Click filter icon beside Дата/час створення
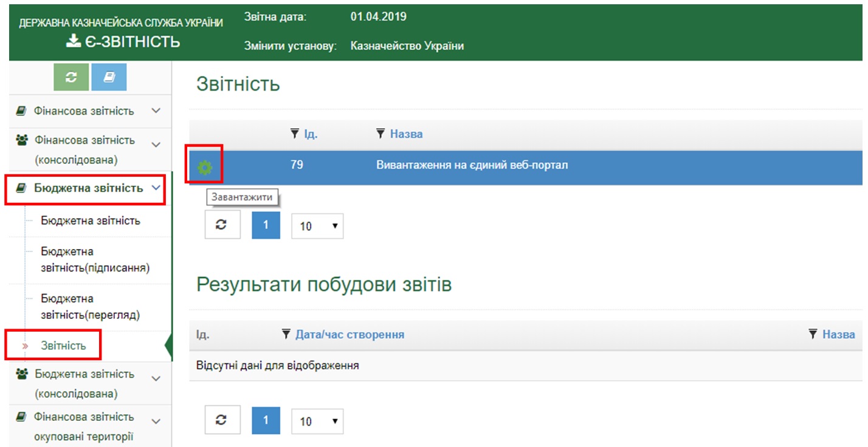 [x=286, y=334]
